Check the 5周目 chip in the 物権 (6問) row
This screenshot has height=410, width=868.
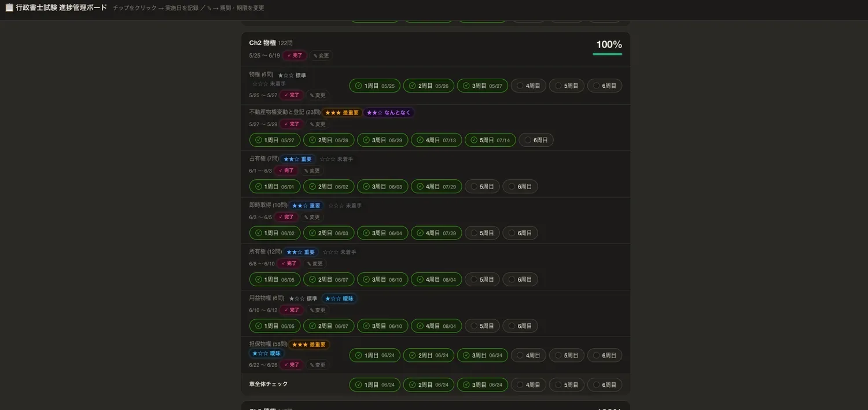click(567, 86)
